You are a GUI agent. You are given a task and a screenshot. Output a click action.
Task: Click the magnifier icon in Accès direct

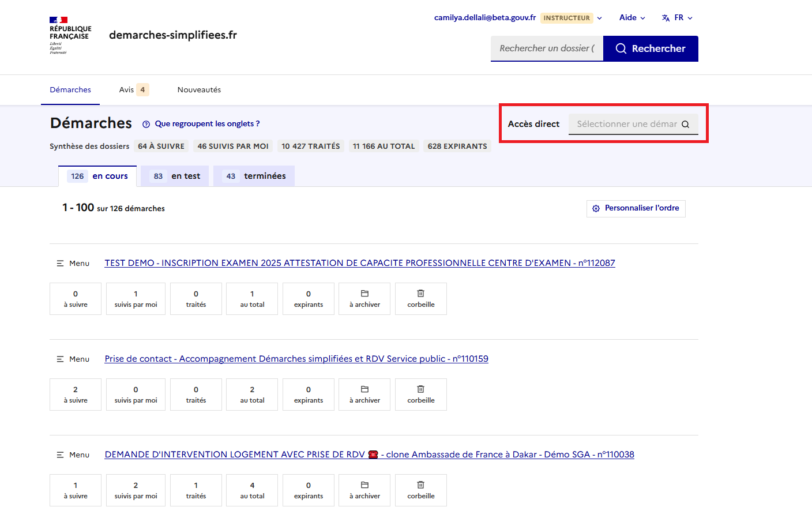[x=685, y=124]
